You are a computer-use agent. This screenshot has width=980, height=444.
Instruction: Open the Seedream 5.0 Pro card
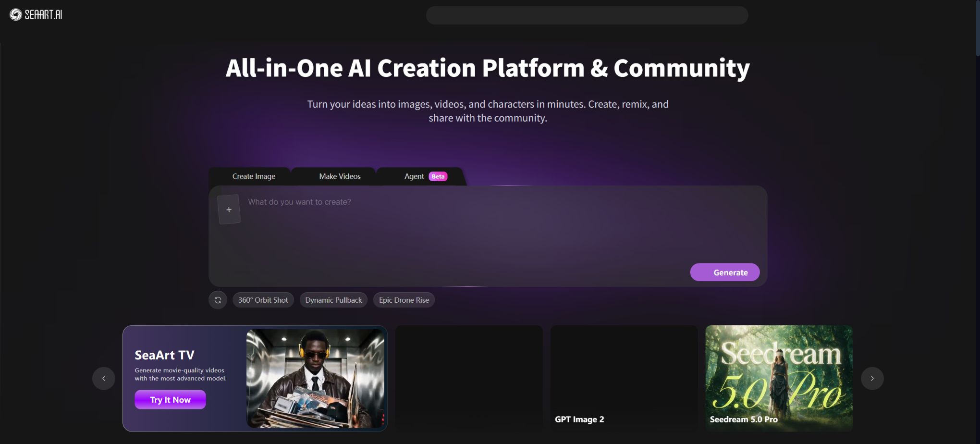(x=779, y=378)
